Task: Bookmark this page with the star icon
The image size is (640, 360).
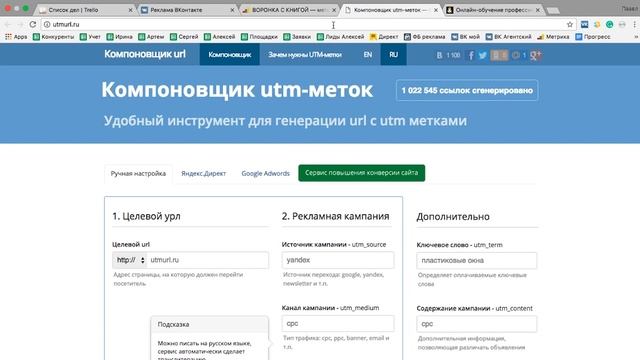Action: coord(570,24)
